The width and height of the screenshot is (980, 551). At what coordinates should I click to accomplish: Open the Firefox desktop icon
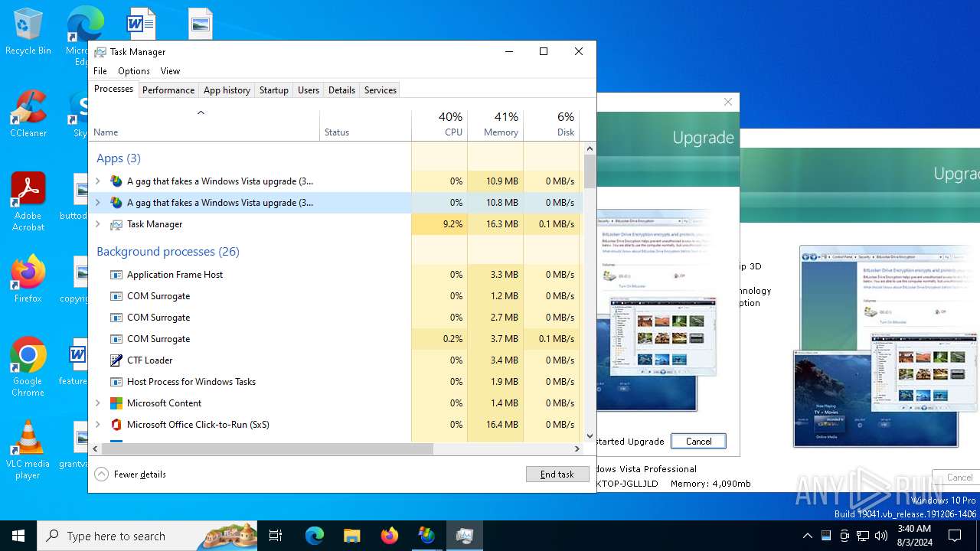point(28,279)
